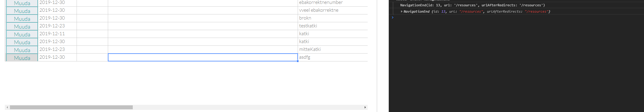The width and height of the screenshot is (644, 112).
Task: Select the 2019-12-11 date cell
Action: click(57, 34)
